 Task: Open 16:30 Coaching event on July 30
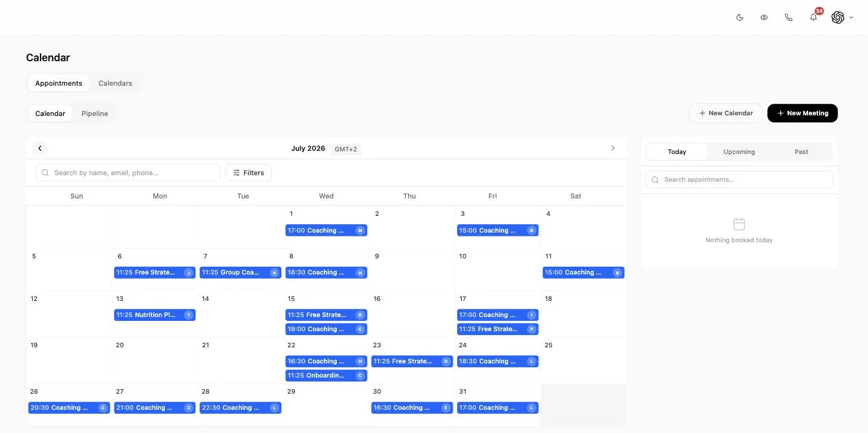pyautogui.click(x=412, y=408)
